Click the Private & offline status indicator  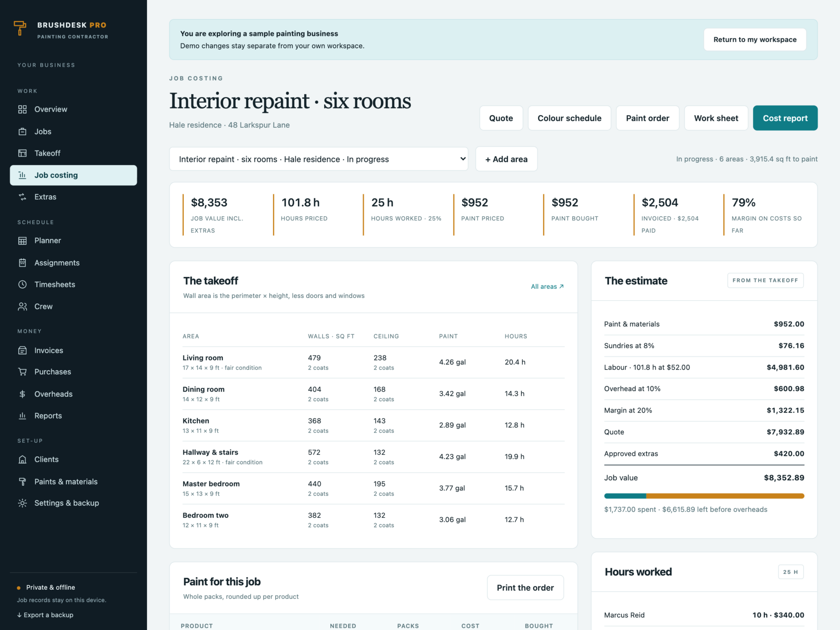(x=46, y=588)
